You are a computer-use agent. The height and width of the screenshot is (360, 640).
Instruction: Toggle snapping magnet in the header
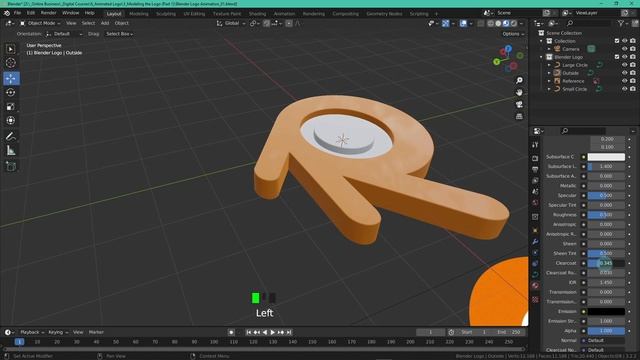click(267, 24)
